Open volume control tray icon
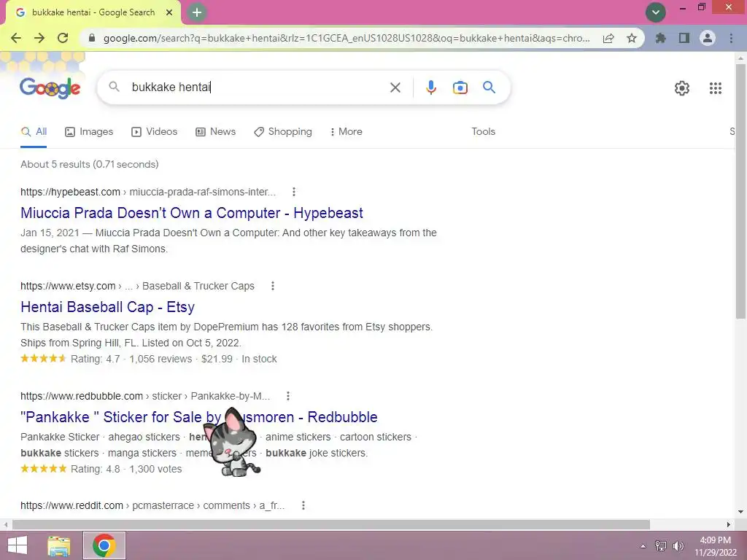Viewport: 747px width, 560px height. click(x=678, y=546)
